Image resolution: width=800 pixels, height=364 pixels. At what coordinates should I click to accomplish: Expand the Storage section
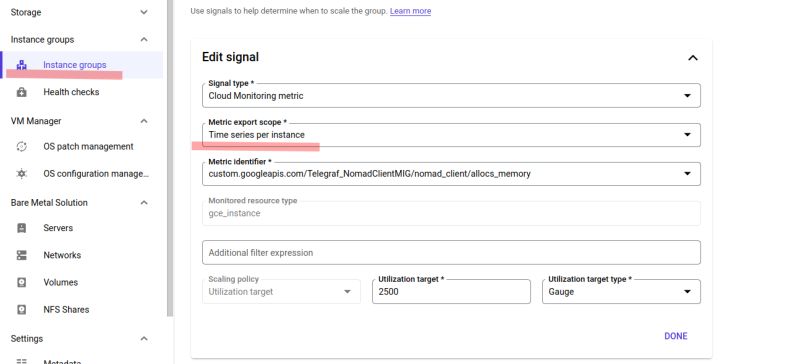[144, 12]
